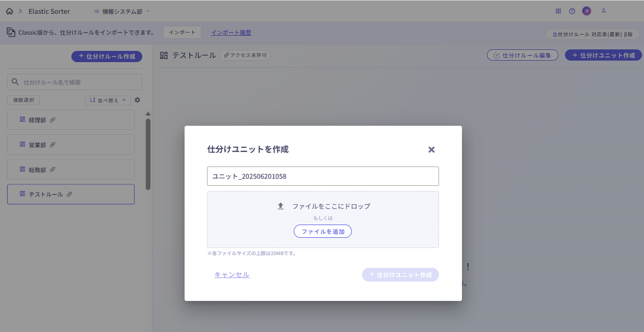Click upload arrow icon in drop zone
This screenshot has width=644, height=332.
[280, 206]
